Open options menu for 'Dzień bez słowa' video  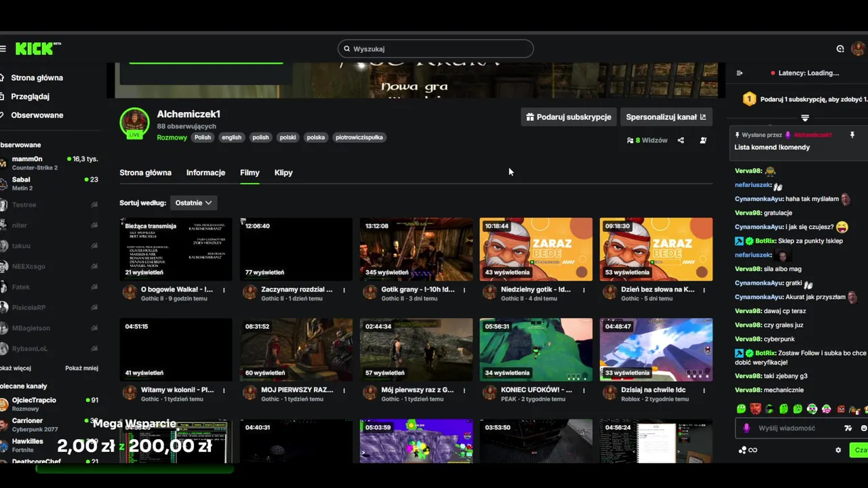coord(704,290)
